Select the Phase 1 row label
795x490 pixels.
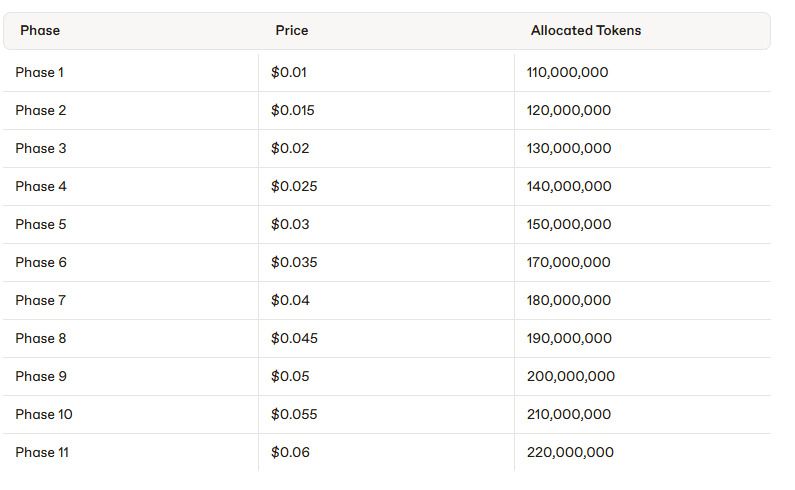(40, 72)
